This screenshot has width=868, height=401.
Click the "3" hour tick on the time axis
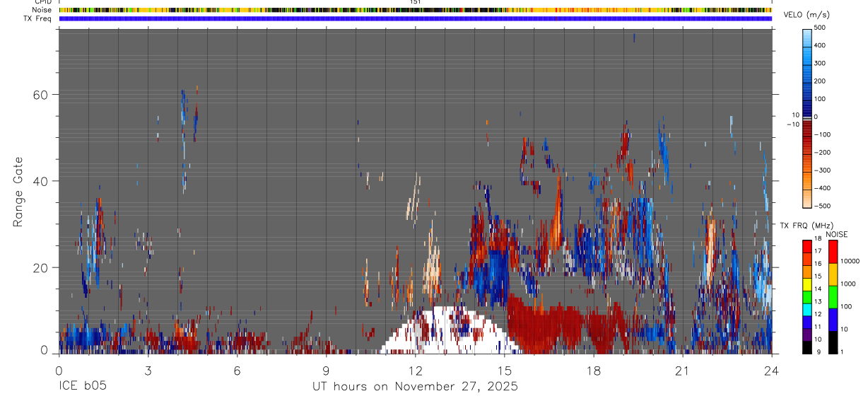(x=148, y=370)
